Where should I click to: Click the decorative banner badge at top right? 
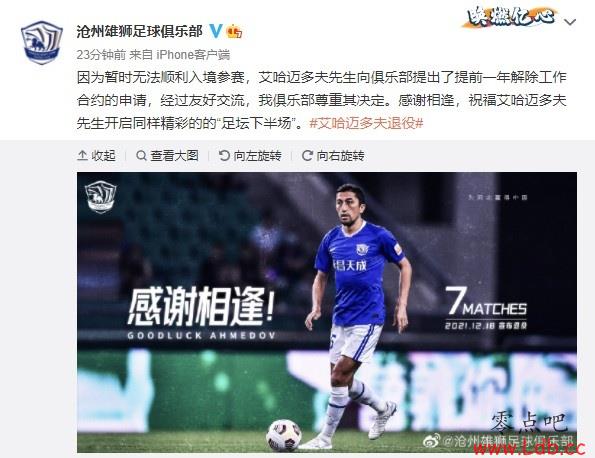click(509, 17)
